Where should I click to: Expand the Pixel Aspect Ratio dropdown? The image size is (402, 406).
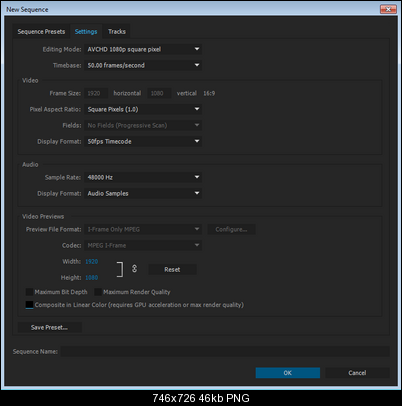point(143,109)
